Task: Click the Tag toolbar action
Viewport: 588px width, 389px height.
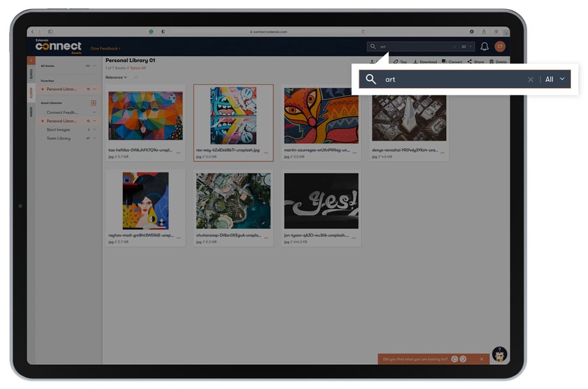Action: pos(400,62)
